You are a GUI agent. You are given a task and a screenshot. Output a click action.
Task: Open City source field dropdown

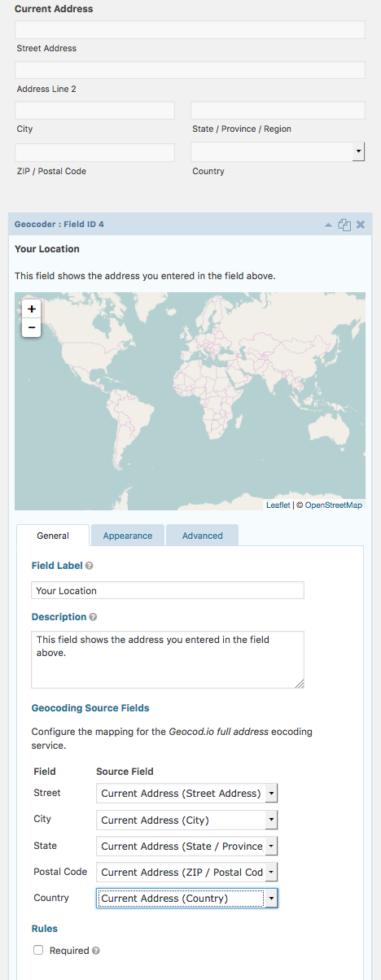pyautogui.click(x=187, y=820)
